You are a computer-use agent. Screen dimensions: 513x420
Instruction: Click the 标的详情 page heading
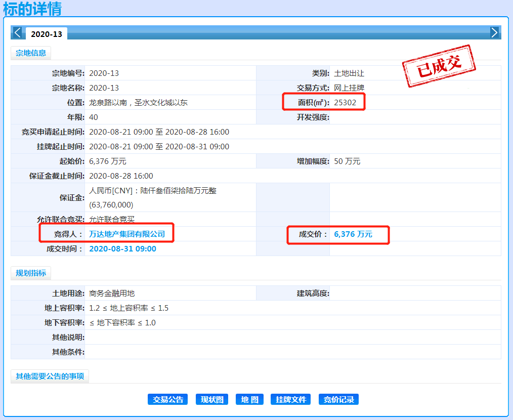[32, 9]
